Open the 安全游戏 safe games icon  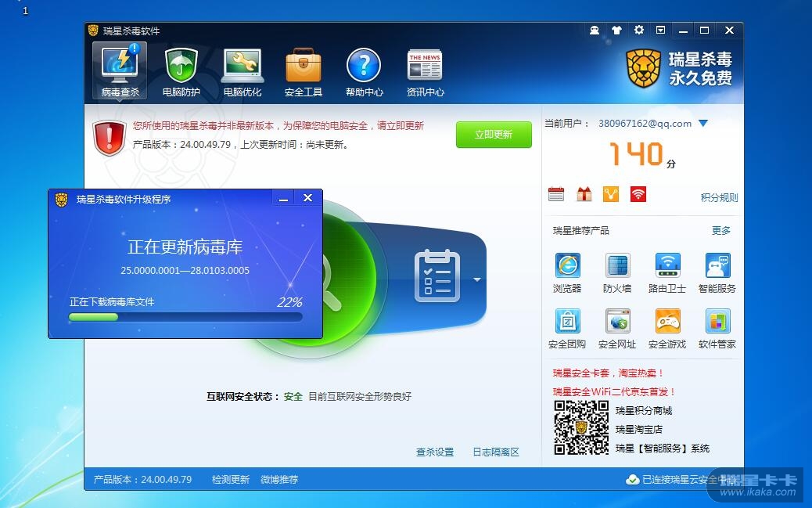click(667, 329)
